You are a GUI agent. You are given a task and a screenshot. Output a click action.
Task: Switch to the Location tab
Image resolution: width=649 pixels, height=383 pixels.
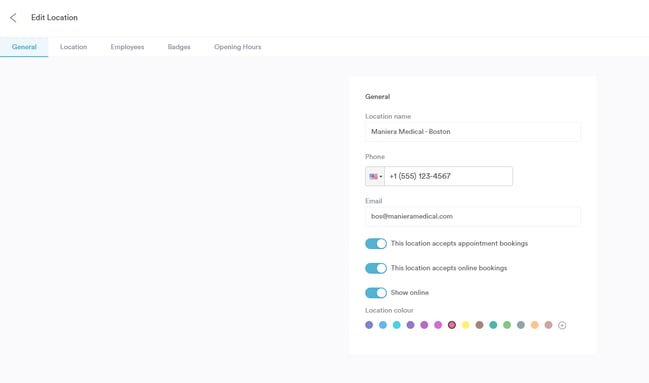pyautogui.click(x=73, y=47)
